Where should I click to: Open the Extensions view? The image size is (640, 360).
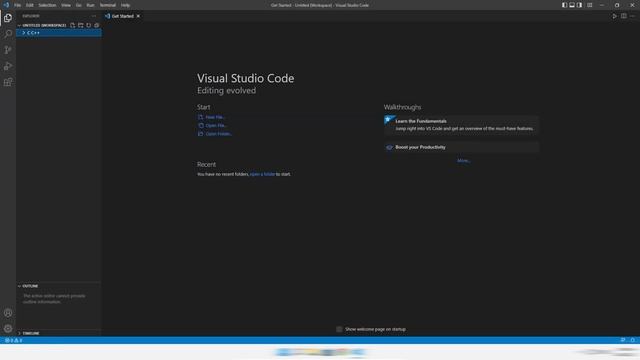tap(8, 82)
